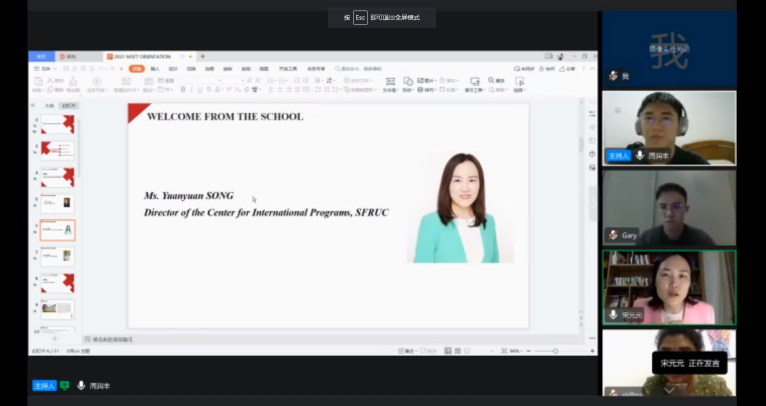Toggle the microphone on 宋元元's video tile
This screenshot has width=766, height=406.
[613, 314]
